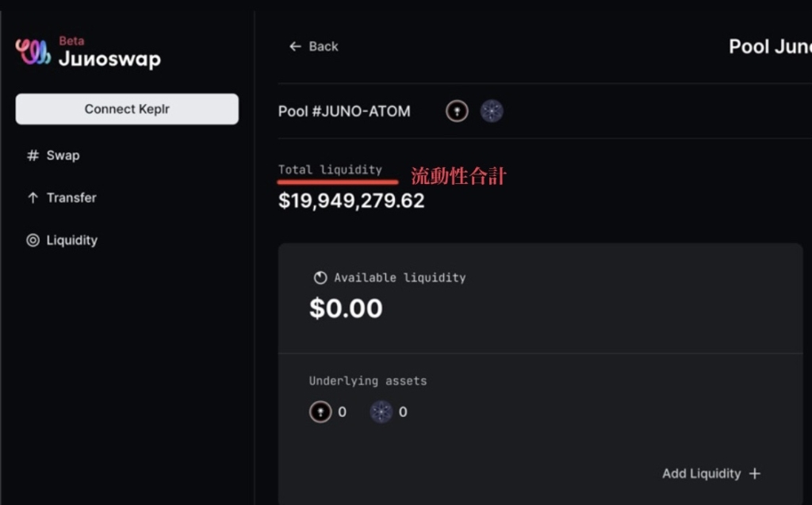This screenshot has width=812, height=505.
Task: Click the Swap hash icon
Action: pyautogui.click(x=33, y=155)
